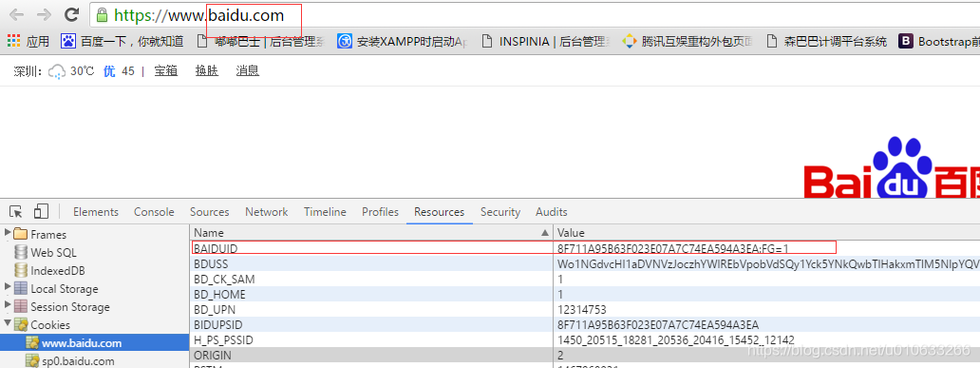Expand the Frames tree node
Viewport: 980px width, 368px height.
pyautogui.click(x=9, y=233)
